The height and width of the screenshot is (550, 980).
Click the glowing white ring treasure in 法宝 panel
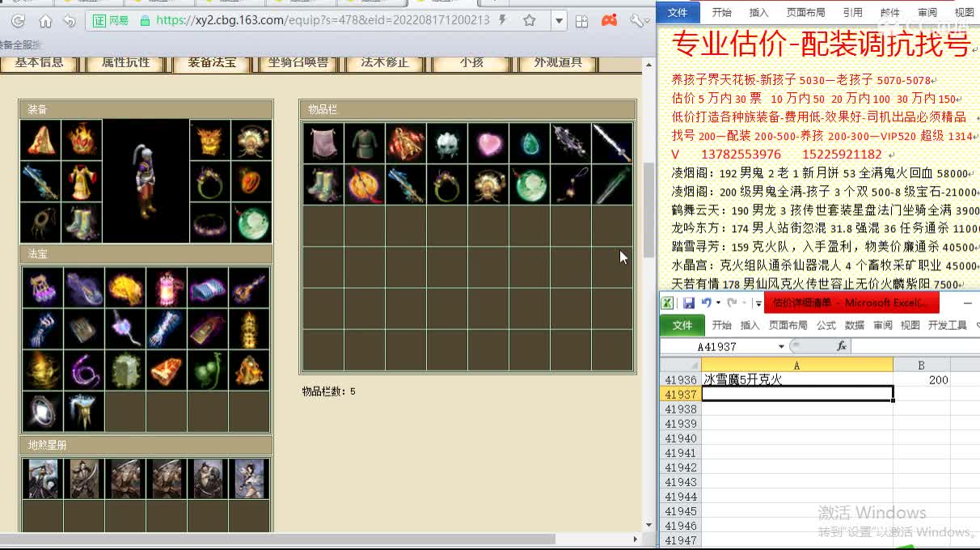tap(43, 411)
